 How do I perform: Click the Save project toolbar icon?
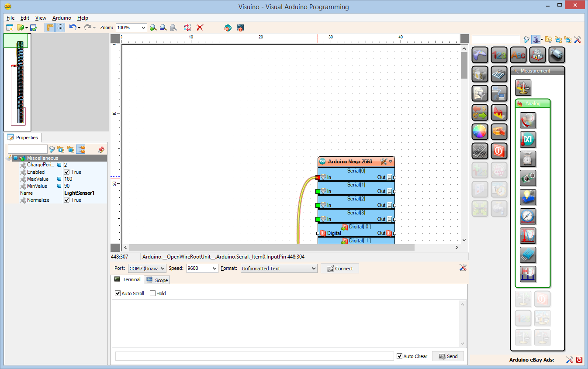(33, 28)
